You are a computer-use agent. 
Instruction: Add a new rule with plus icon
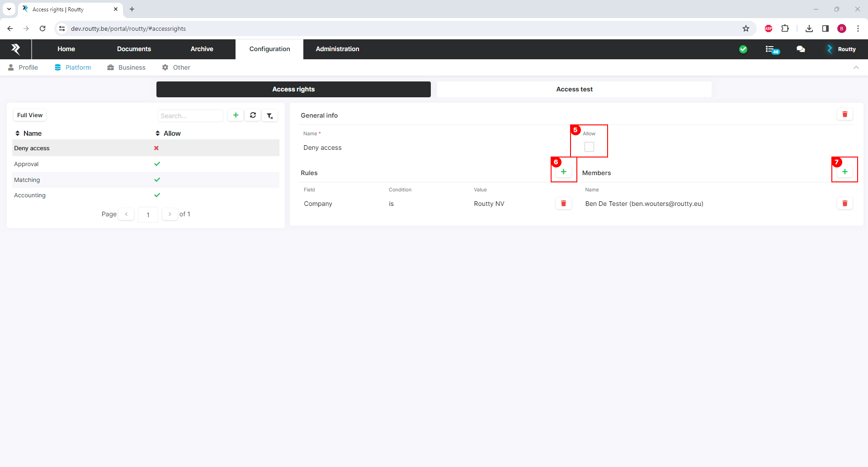pos(563,172)
